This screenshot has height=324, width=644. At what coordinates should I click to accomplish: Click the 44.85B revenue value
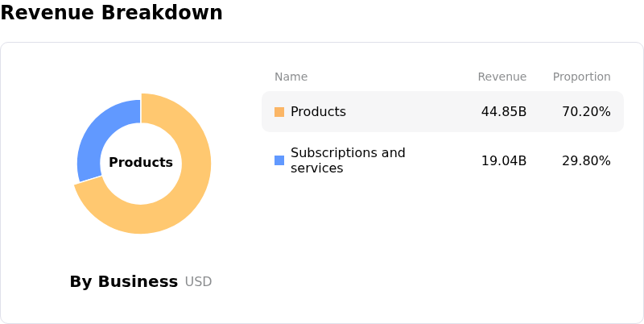[503, 112]
